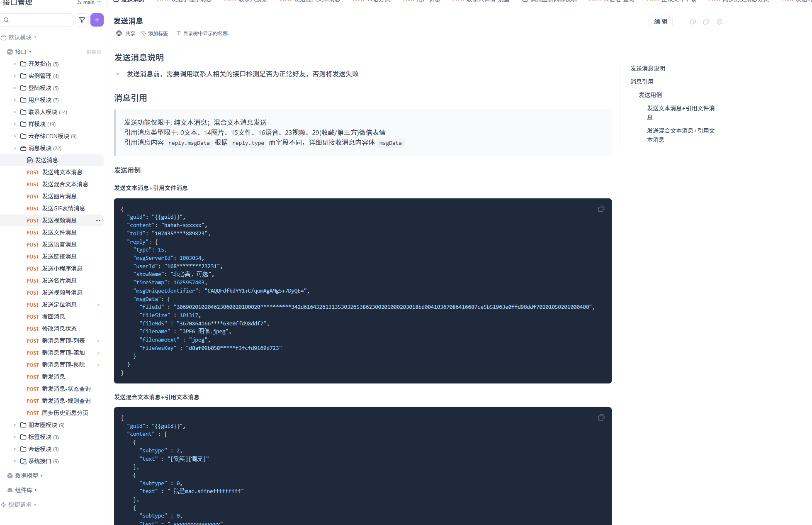Select 撤回消息 in the tree
The image size is (812, 525).
[x=53, y=317]
